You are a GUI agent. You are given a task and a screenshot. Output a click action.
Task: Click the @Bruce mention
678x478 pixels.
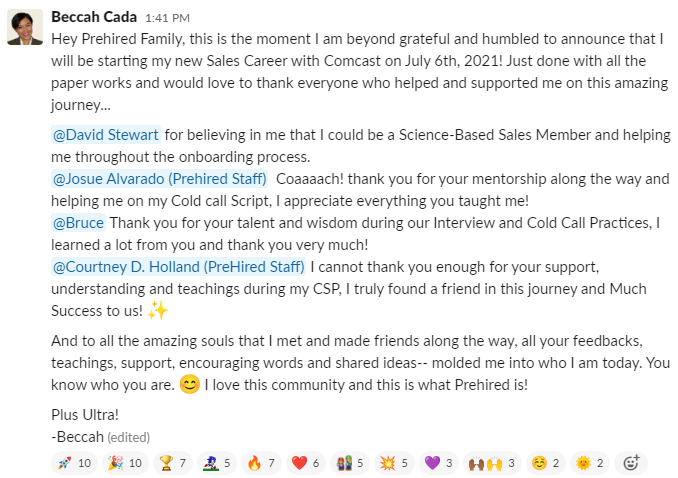point(77,222)
